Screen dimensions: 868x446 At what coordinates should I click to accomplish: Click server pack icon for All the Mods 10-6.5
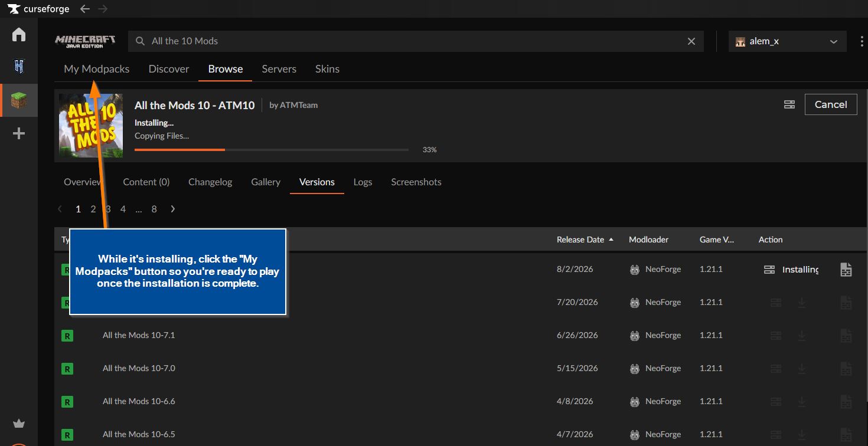[776, 435]
